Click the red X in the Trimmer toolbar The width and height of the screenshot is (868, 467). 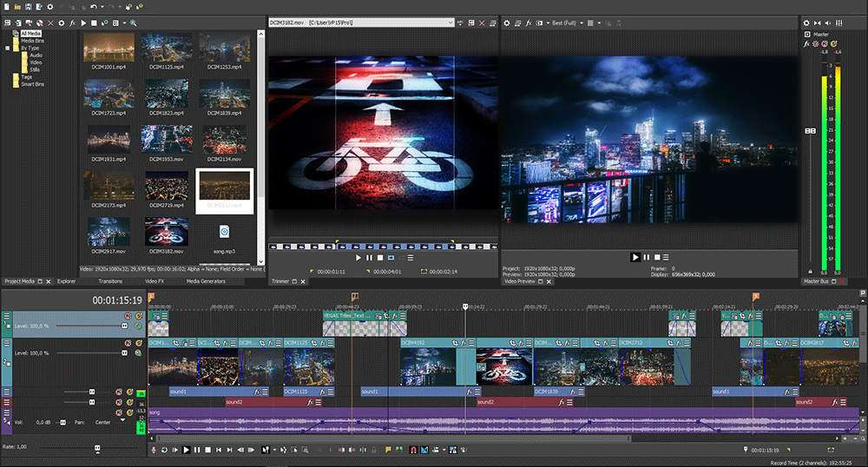pyautogui.click(x=482, y=23)
